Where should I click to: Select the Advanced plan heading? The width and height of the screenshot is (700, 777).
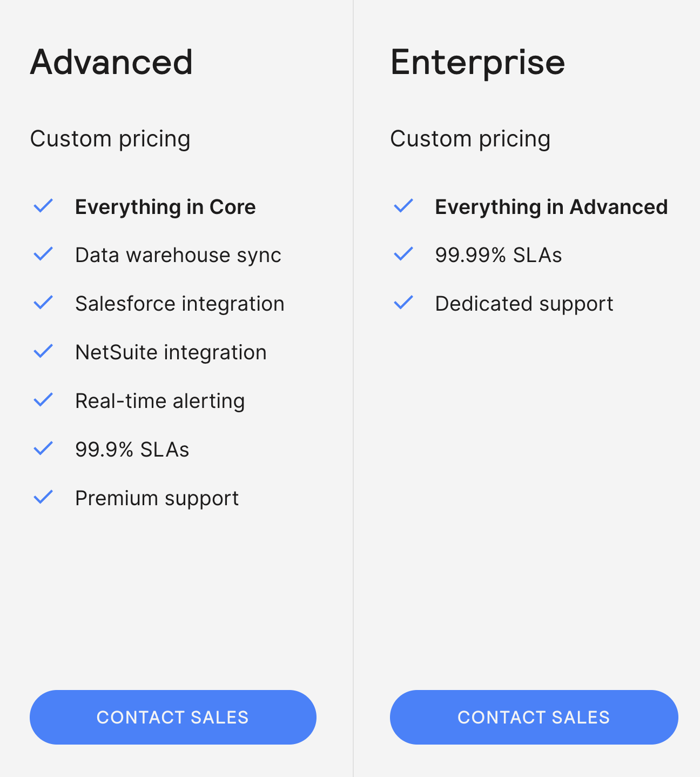point(111,62)
